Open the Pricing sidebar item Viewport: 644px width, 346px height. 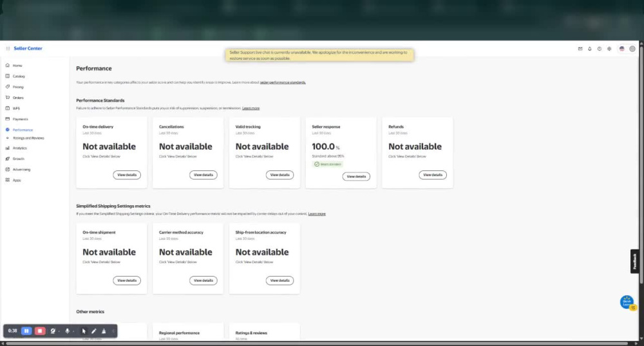tap(18, 87)
